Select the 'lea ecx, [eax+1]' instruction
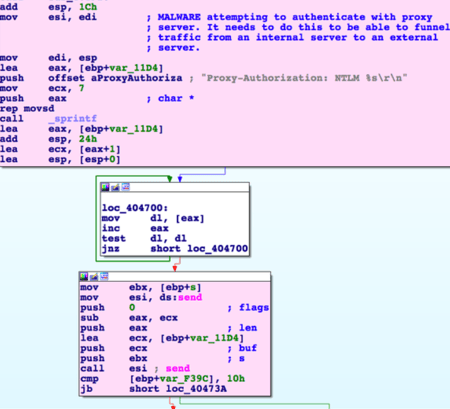The width and height of the screenshot is (450, 409). click(x=60, y=149)
